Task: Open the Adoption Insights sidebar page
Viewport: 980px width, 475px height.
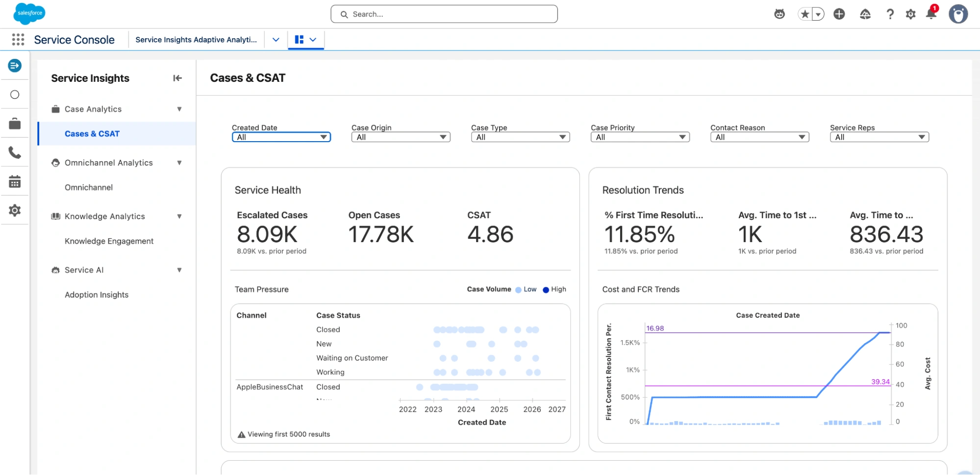Action: pos(97,295)
